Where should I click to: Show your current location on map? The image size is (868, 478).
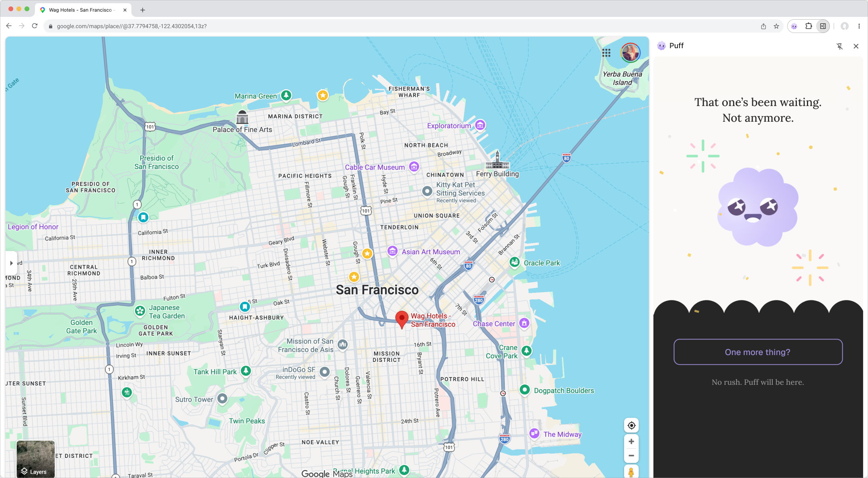coord(631,425)
